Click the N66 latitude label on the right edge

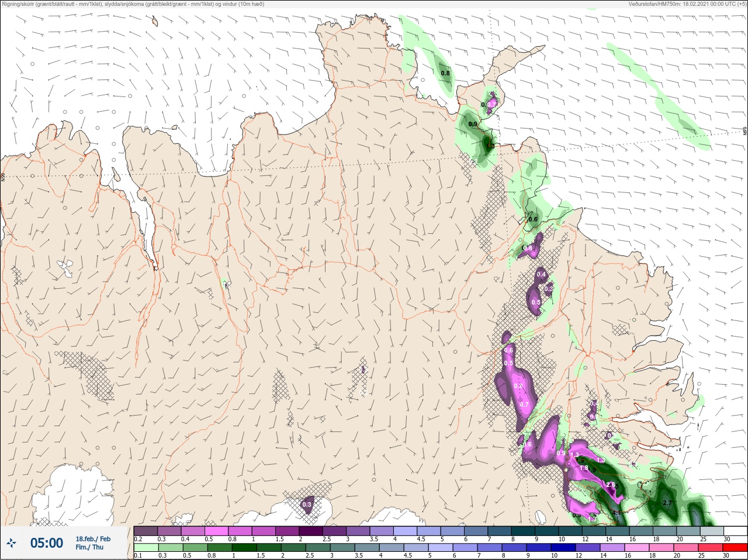coord(745,132)
